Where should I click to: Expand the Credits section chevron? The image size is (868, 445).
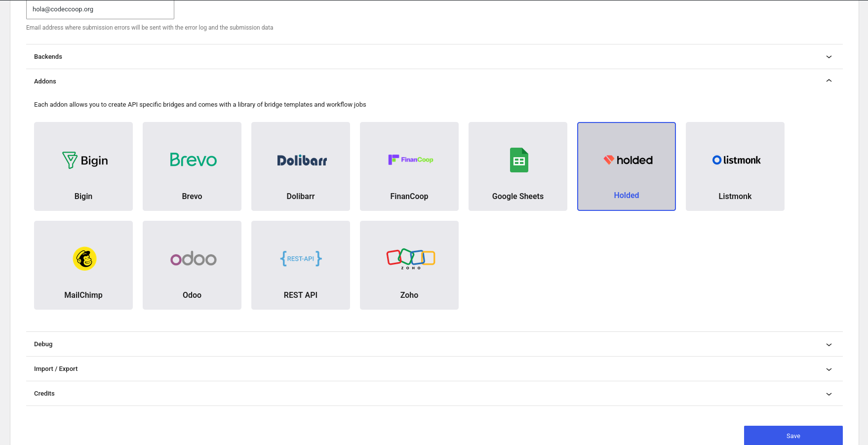coord(829,394)
